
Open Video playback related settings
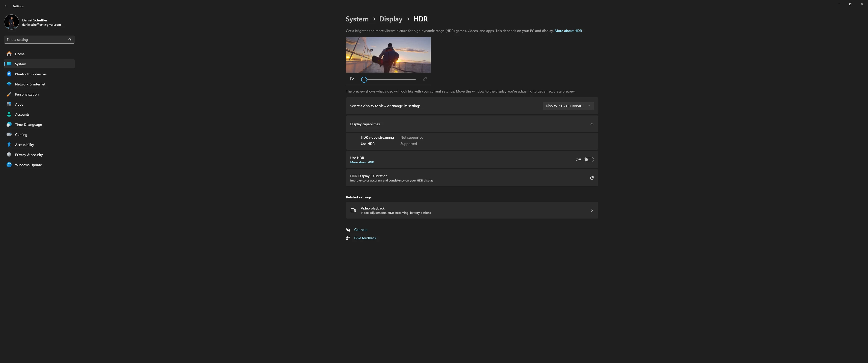point(471,210)
